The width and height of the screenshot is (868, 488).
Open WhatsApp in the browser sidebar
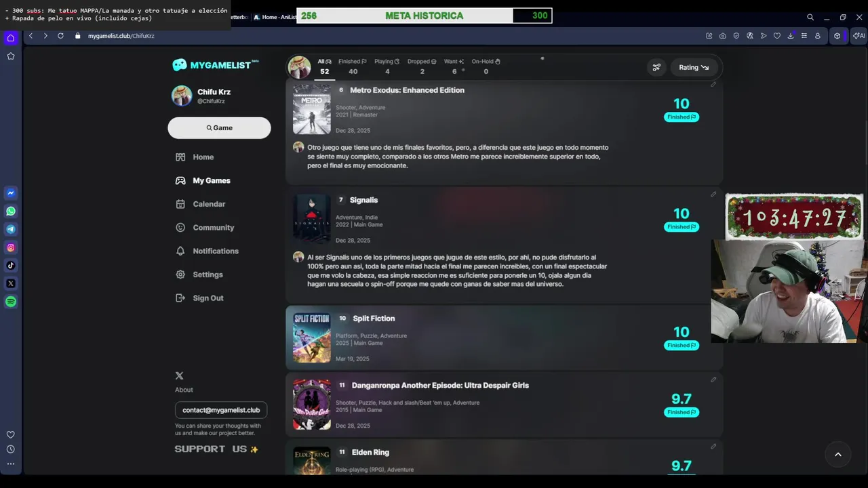(11, 211)
